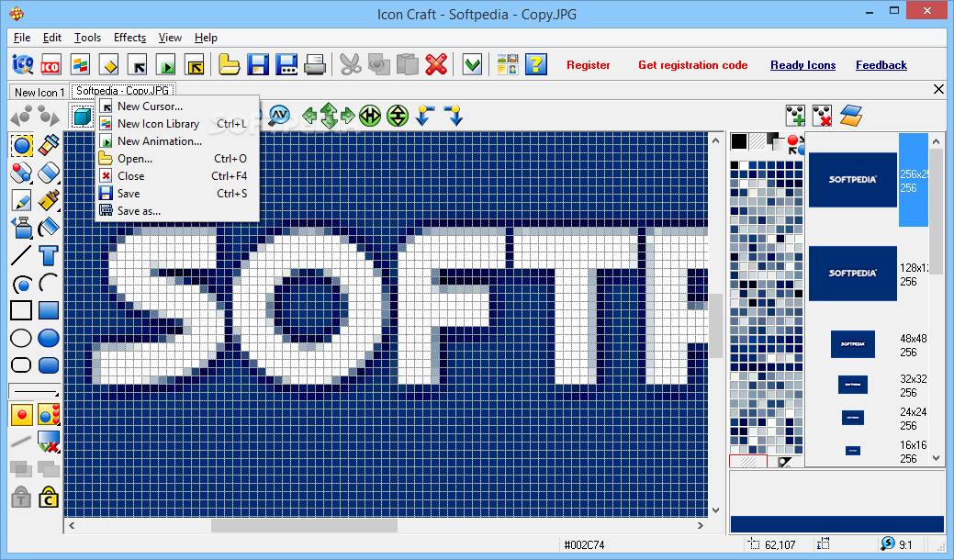954x560 pixels.
Task: Open the Feedback link
Action: click(x=881, y=65)
